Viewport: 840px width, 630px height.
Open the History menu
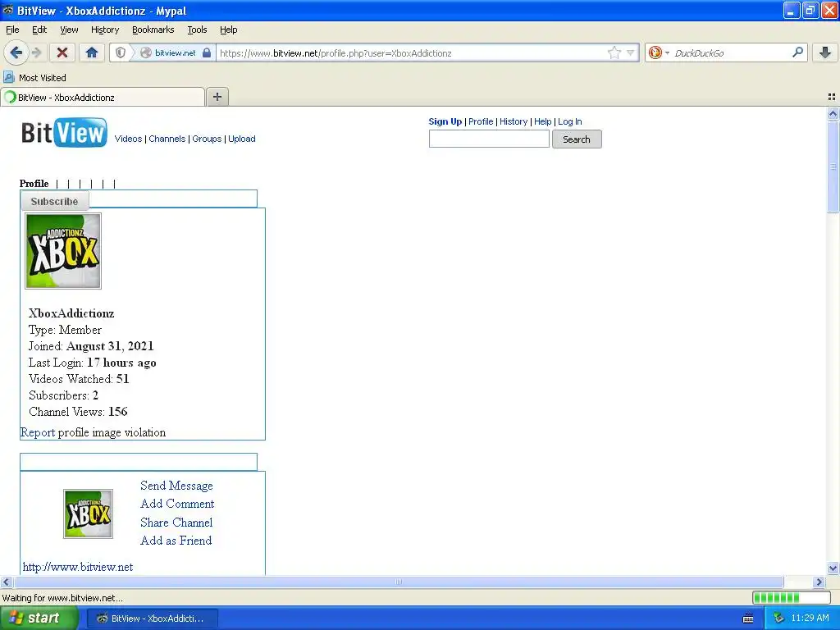[x=105, y=30]
